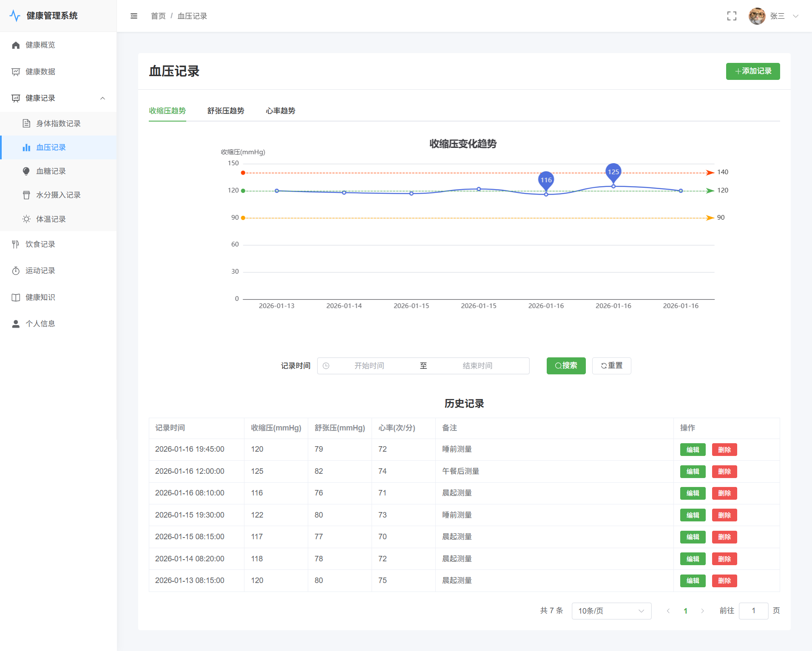The width and height of the screenshot is (812, 651).
Task: Open 健康概览 via the home icon
Action: (16, 45)
